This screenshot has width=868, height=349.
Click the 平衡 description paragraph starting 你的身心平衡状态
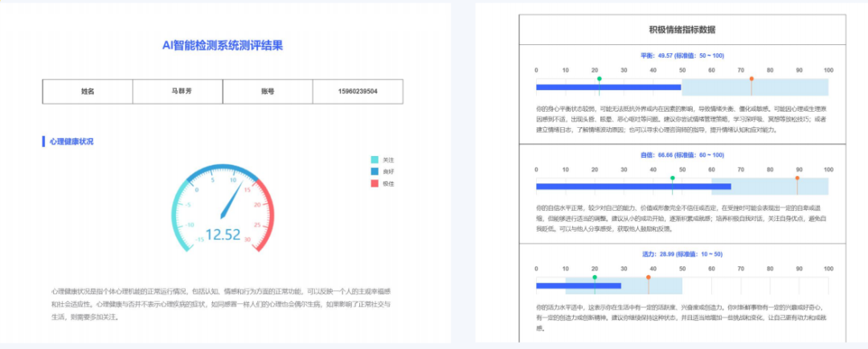coord(681,120)
